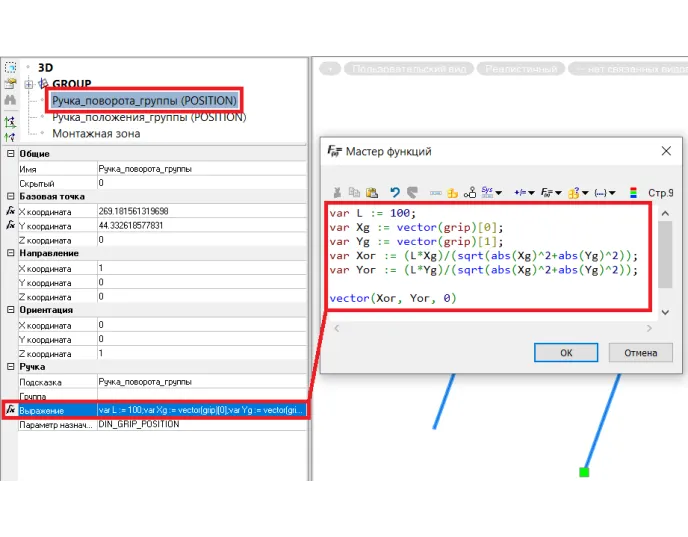Click the +/= operators icon
The image size is (688, 537).
point(520,192)
